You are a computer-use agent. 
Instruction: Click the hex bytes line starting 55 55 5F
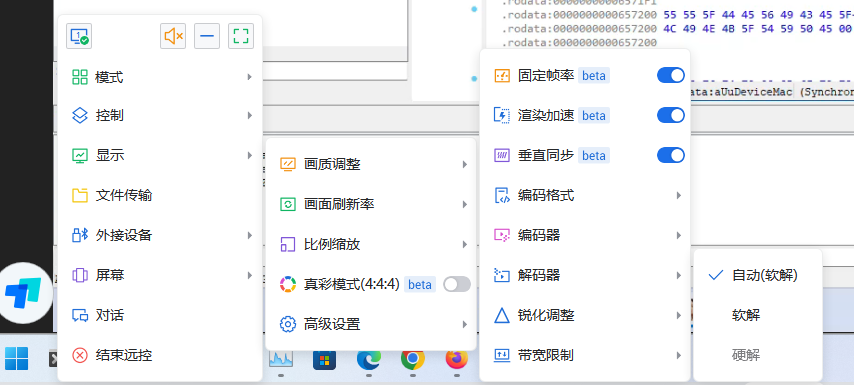point(759,15)
